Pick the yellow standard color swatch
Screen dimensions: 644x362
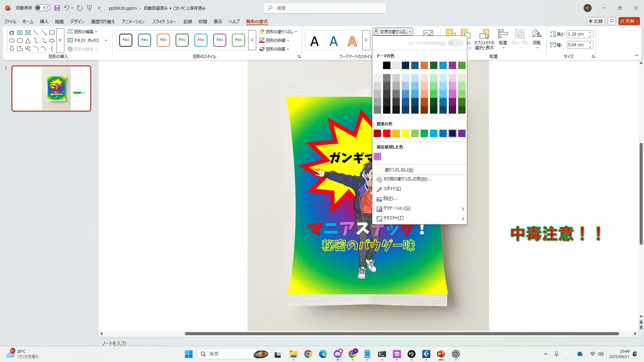click(x=405, y=134)
